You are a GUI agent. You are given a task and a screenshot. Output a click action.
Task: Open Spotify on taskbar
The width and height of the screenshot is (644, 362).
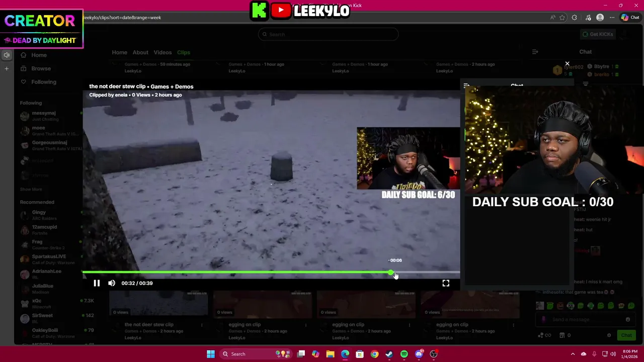pyautogui.click(x=404, y=354)
